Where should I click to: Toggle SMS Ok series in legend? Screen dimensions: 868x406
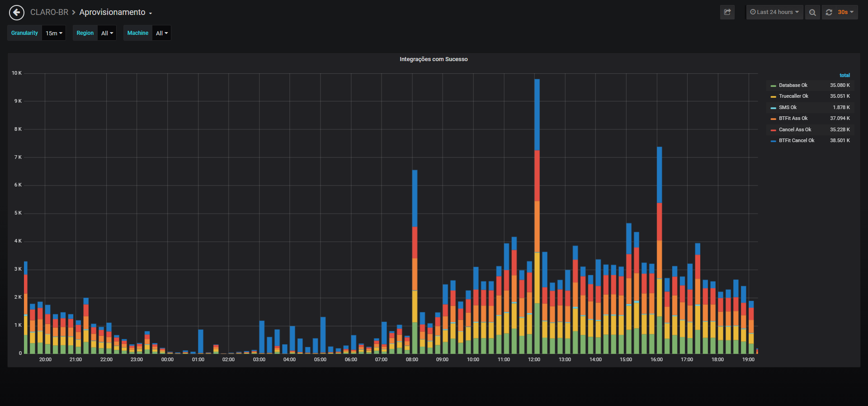click(788, 107)
